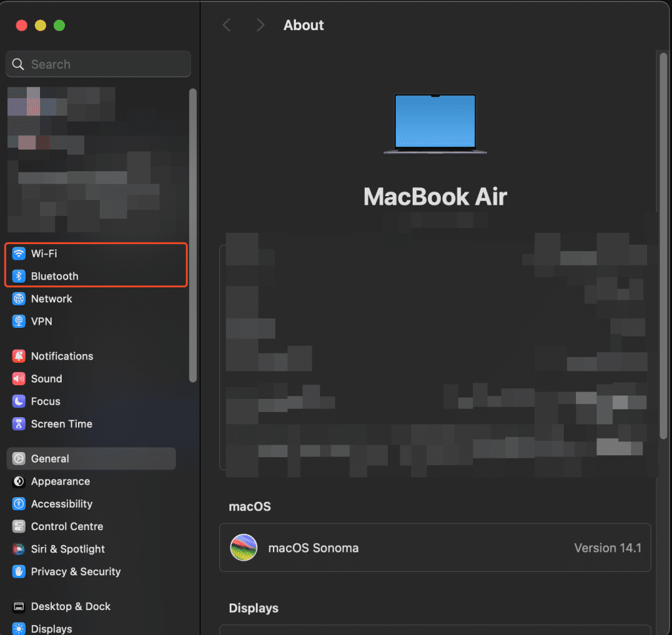This screenshot has width=672, height=635.
Task: Click the VPN icon in sidebar
Action: click(x=19, y=321)
